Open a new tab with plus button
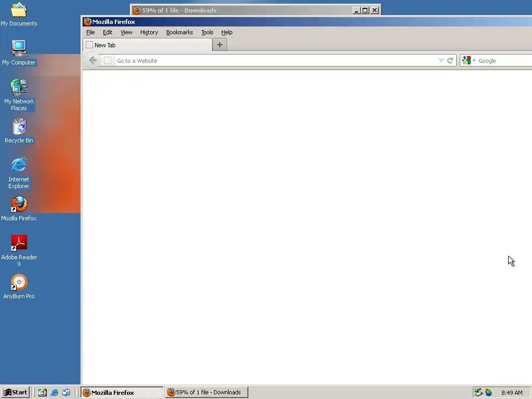Viewport: 532px width, 399px height. coord(220,45)
